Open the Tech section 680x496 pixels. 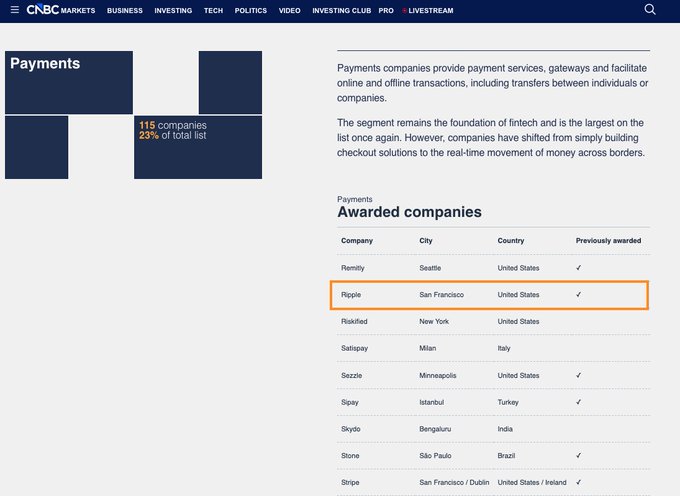(213, 10)
